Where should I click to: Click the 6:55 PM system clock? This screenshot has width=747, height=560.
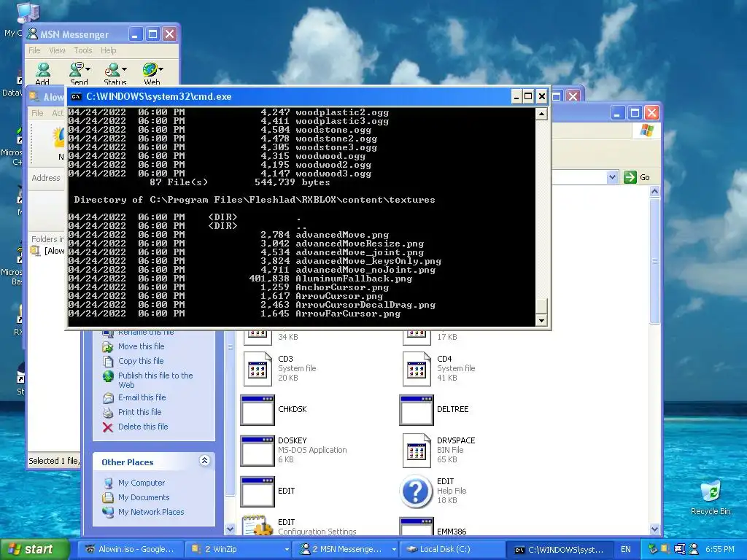coord(720,550)
